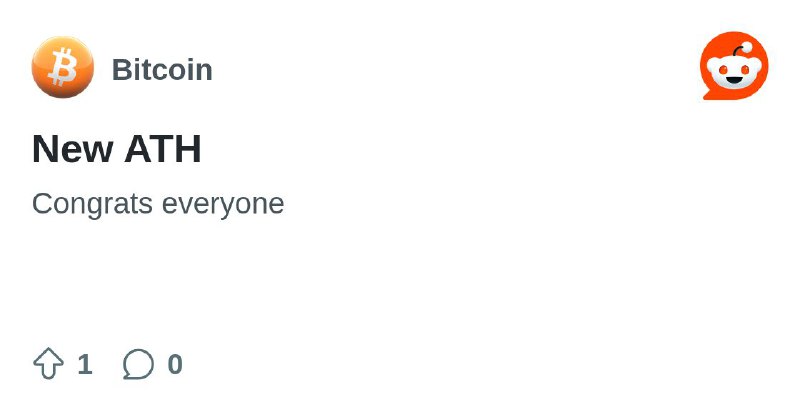Click the word "ATH" in title
Screen dimensions: 800x417
click(163, 149)
